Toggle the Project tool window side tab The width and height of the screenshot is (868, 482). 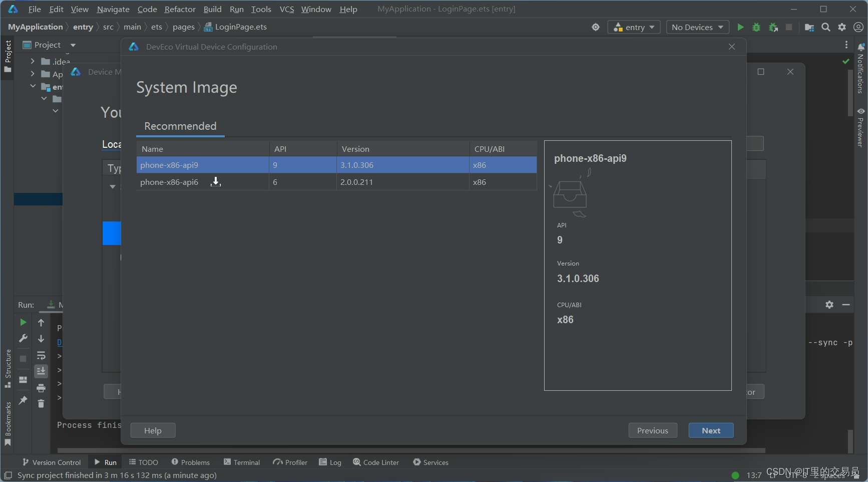pyautogui.click(x=8, y=56)
